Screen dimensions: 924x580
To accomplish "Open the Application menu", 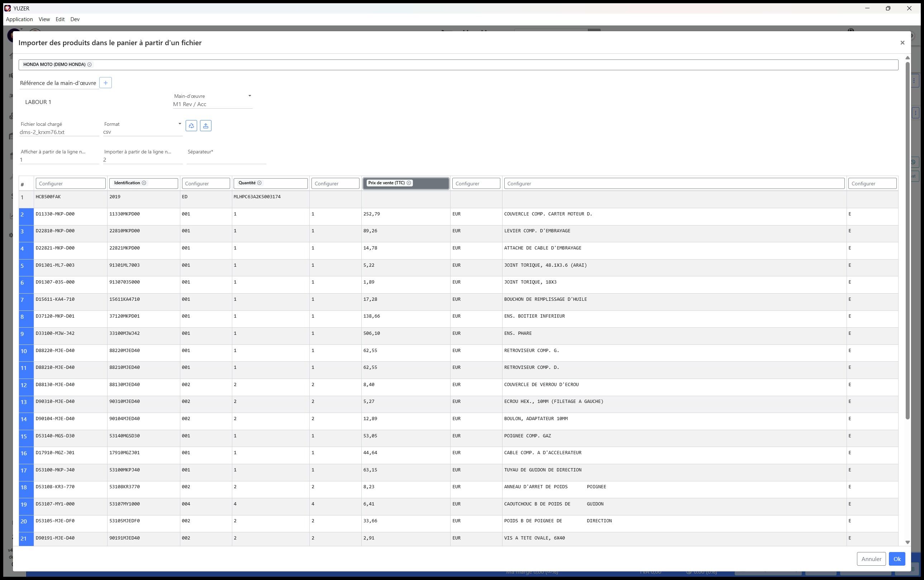I will click(x=19, y=19).
